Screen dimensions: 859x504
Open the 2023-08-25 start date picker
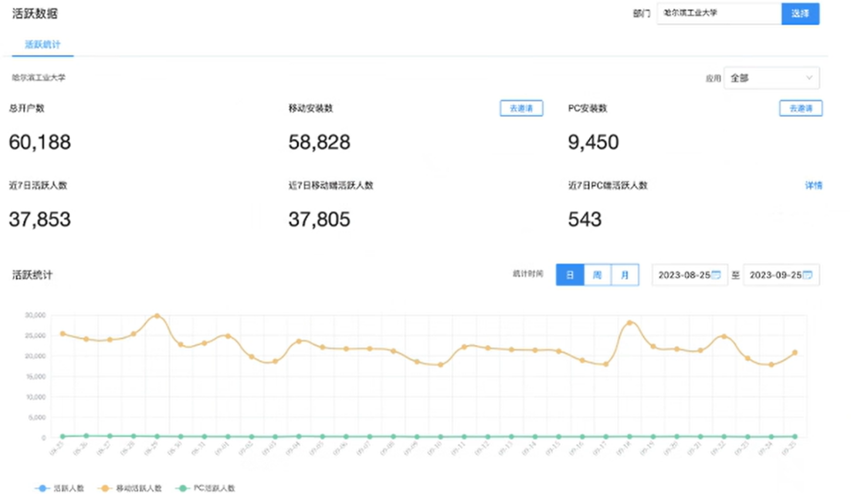click(x=684, y=275)
